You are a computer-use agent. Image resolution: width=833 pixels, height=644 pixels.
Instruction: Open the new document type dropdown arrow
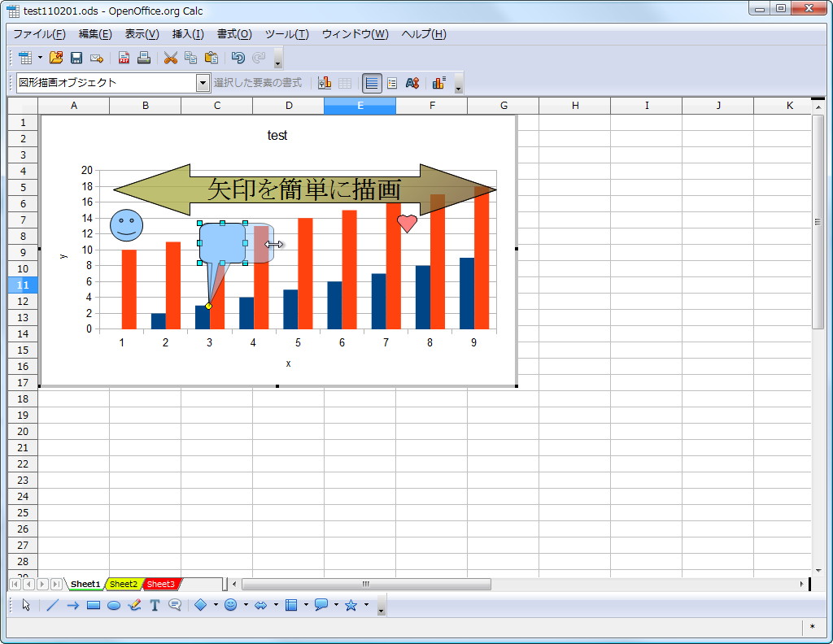point(40,58)
